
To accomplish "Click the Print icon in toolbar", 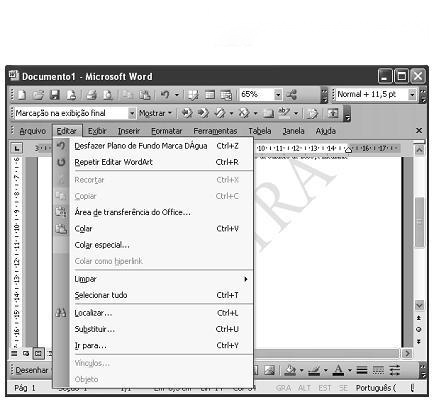I will coord(91,95).
